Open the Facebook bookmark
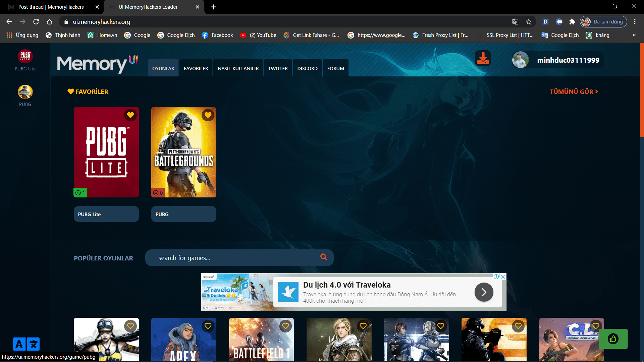Image resolution: width=644 pixels, height=362 pixels. (217, 35)
